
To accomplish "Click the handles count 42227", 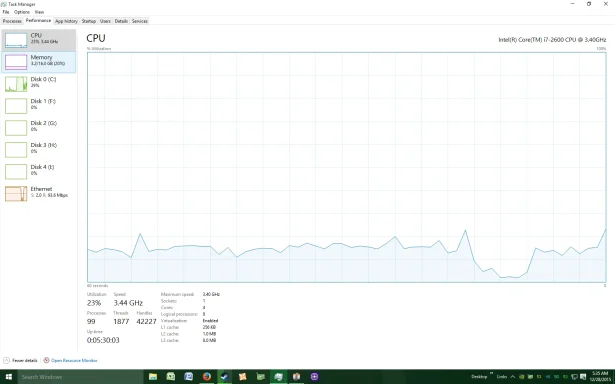I will [146, 321].
